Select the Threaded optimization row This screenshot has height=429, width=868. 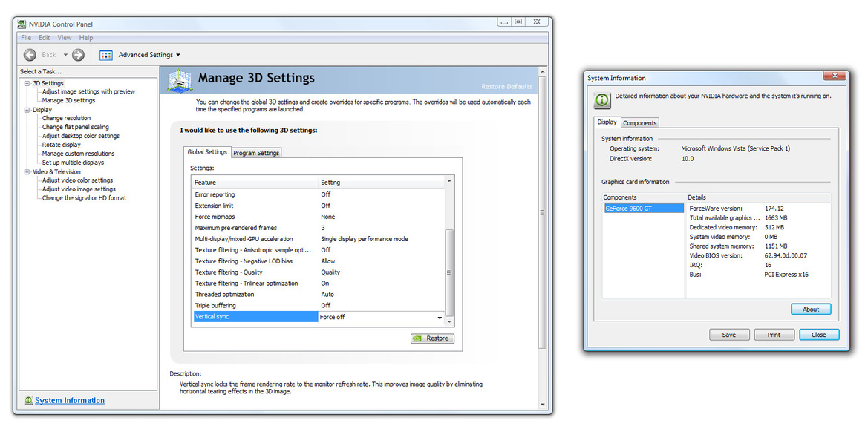[319, 295]
